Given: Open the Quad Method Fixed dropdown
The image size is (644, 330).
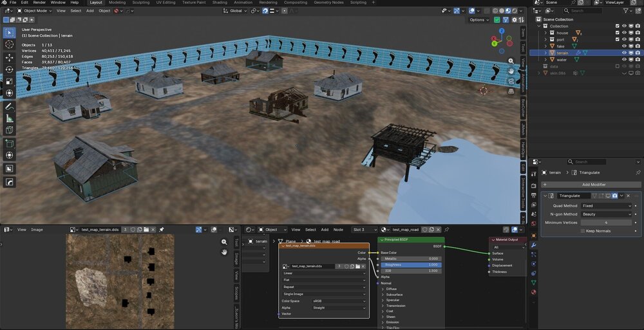Looking at the screenshot, I should pos(606,206).
